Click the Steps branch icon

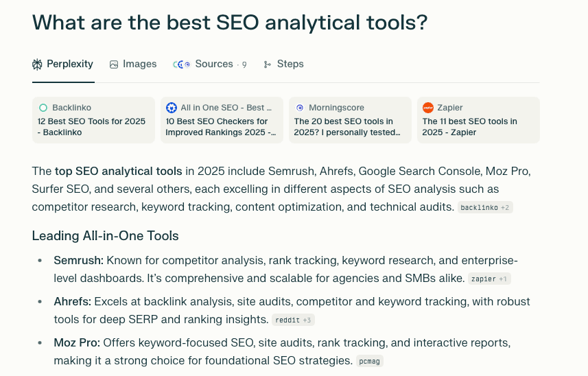(x=268, y=64)
